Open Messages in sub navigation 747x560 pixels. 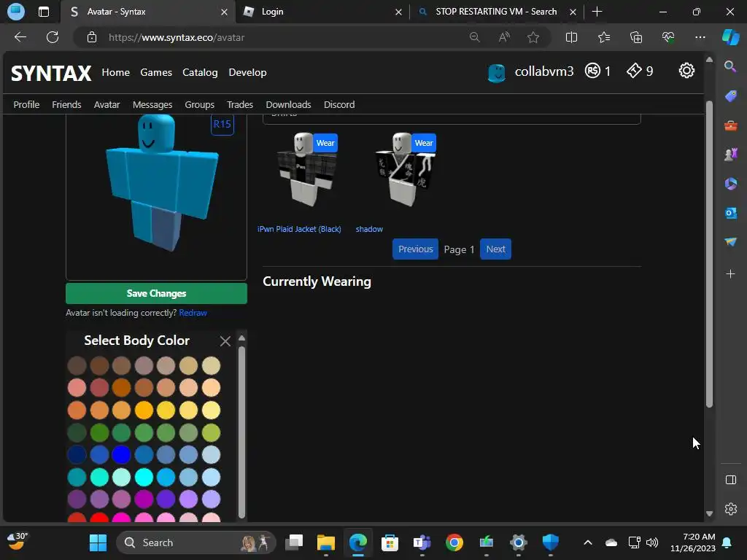(x=152, y=104)
